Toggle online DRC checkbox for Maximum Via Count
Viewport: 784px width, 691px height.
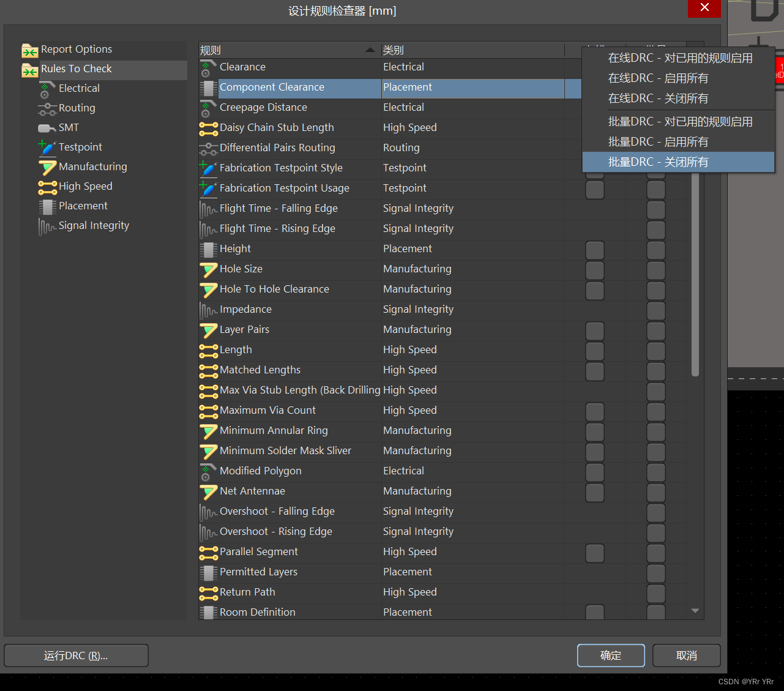[x=594, y=411]
